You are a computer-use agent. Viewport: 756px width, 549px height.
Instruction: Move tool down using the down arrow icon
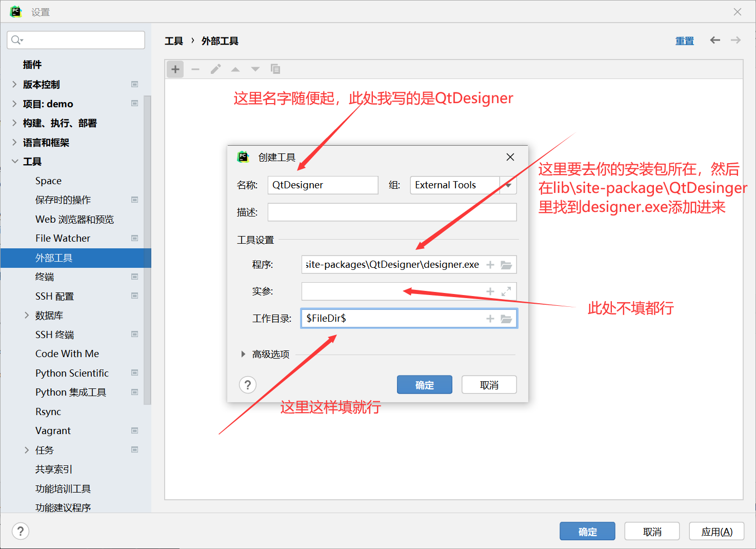(255, 69)
